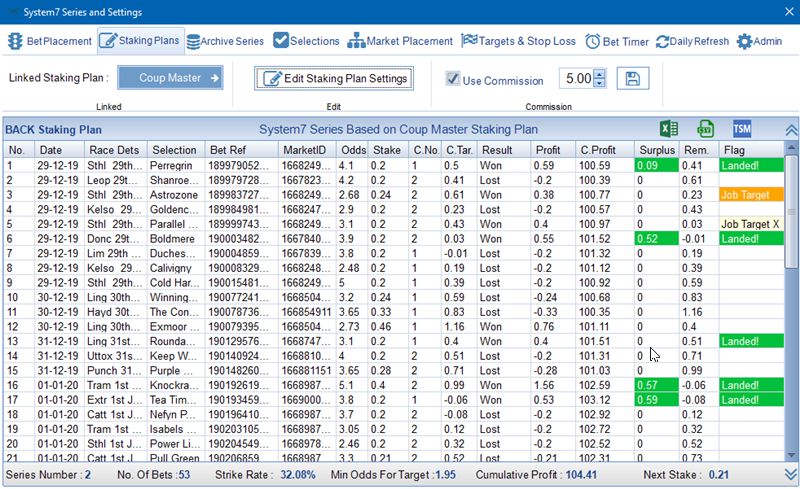Click the Coup Master linked plan button

coord(170,78)
